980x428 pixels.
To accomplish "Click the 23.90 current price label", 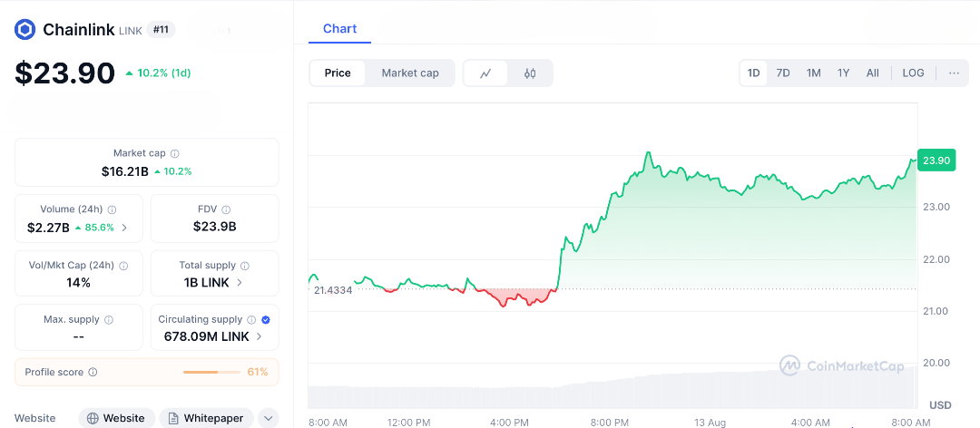I will tap(936, 160).
